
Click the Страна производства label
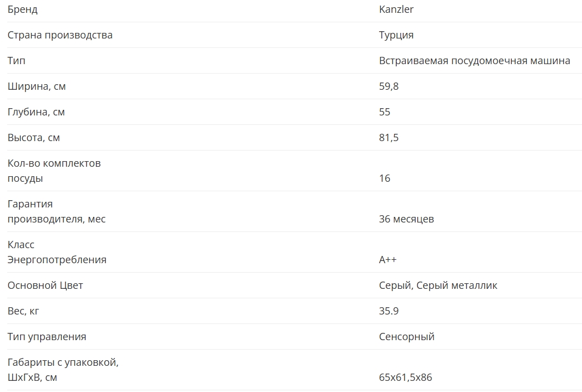click(x=60, y=35)
